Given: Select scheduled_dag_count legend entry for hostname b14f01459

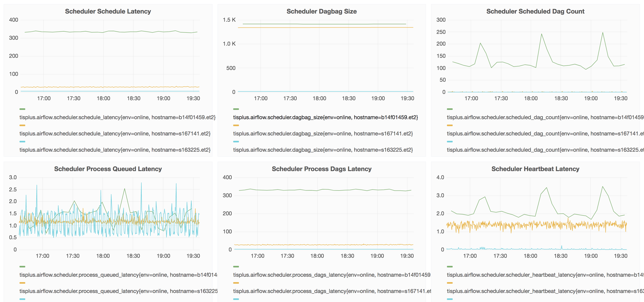Looking at the screenshot, I should [x=545, y=117].
